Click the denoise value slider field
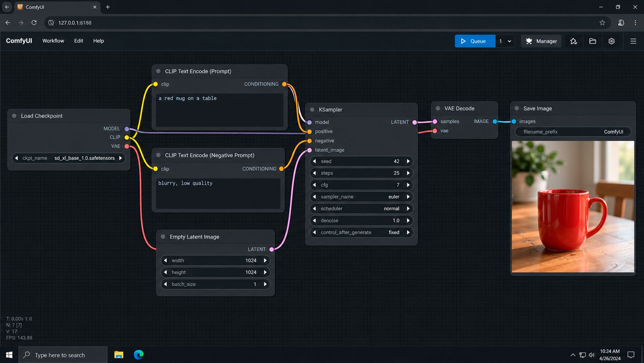The height and width of the screenshot is (363, 644). pos(361,221)
